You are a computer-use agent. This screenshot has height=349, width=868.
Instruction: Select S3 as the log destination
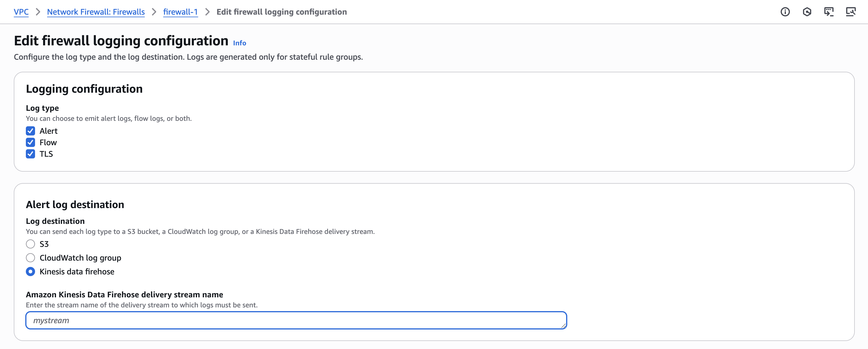pyautogui.click(x=30, y=244)
